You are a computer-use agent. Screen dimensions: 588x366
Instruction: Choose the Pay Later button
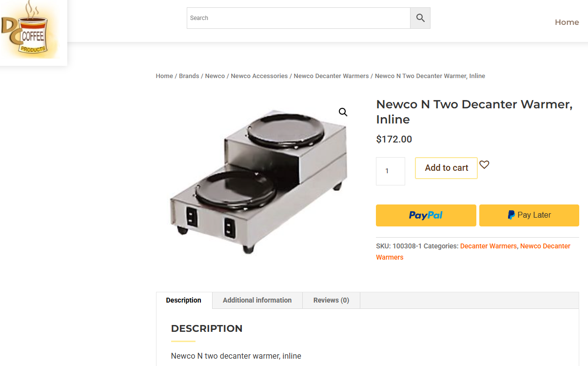(529, 215)
